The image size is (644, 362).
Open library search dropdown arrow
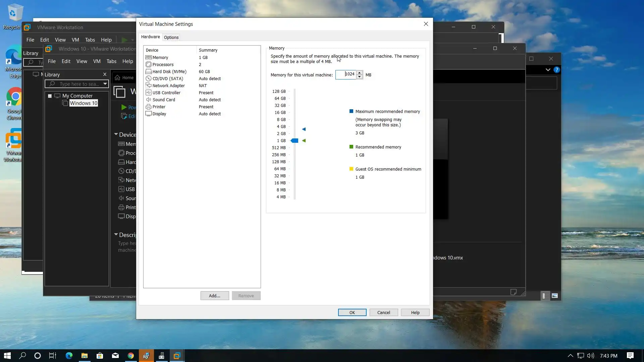(x=105, y=84)
